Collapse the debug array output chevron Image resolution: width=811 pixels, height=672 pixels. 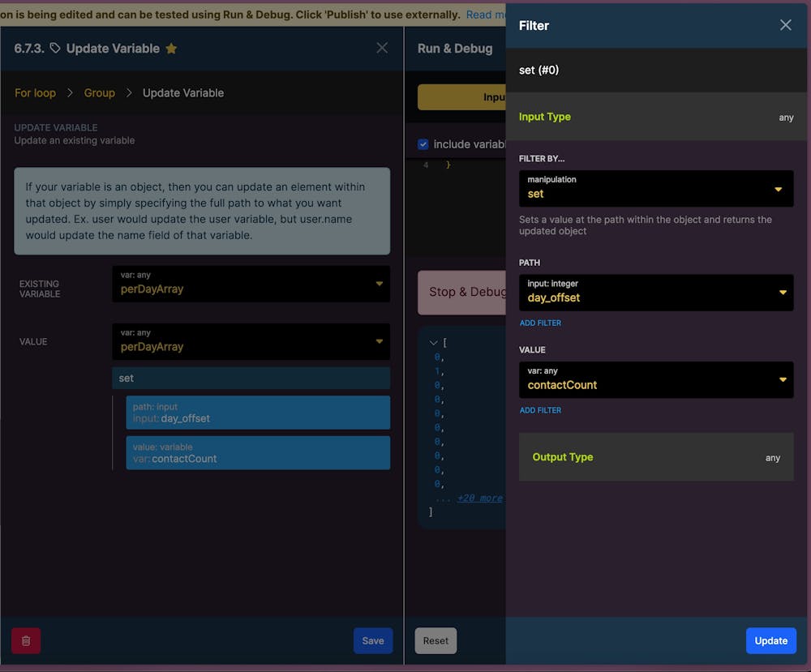pos(432,342)
